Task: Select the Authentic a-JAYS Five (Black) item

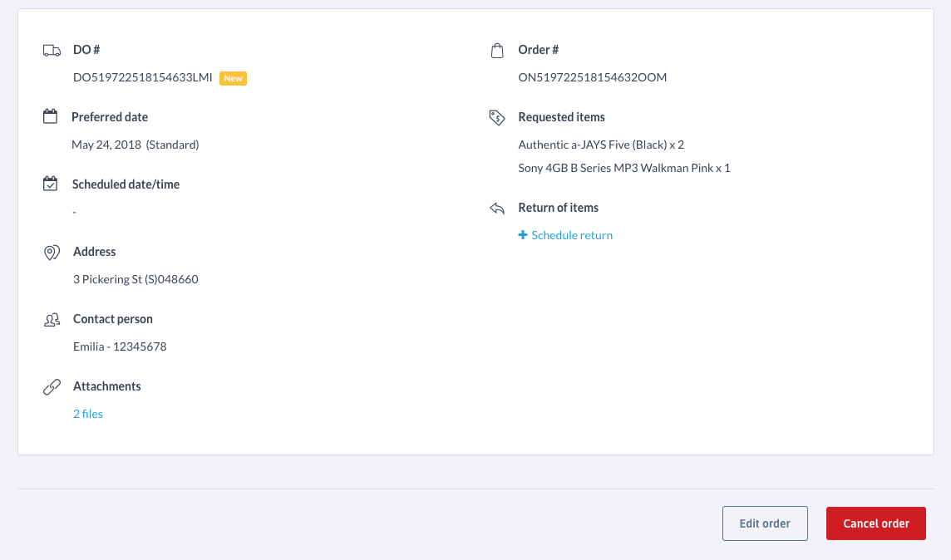Action: [600, 145]
